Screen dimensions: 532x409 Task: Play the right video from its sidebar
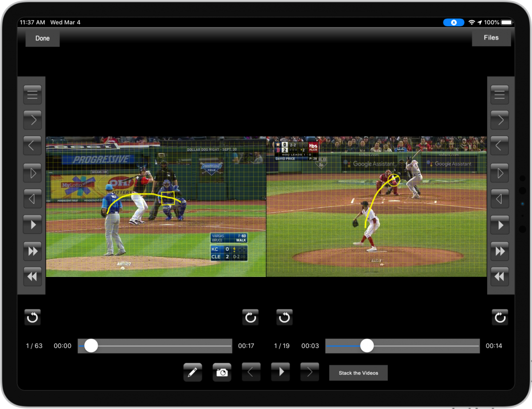click(x=499, y=225)
